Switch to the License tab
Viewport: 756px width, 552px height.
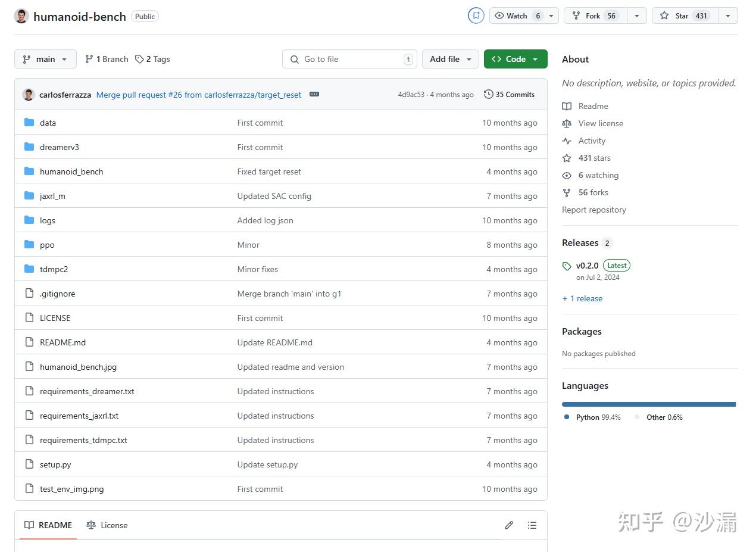click(x=107, y=525)
